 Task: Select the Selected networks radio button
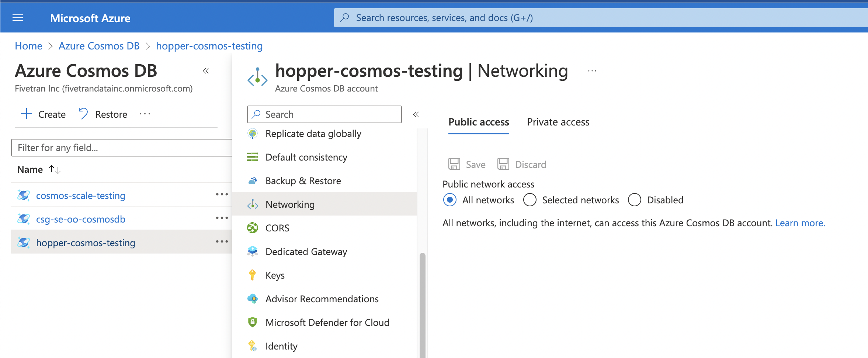(x=530, y=200)
